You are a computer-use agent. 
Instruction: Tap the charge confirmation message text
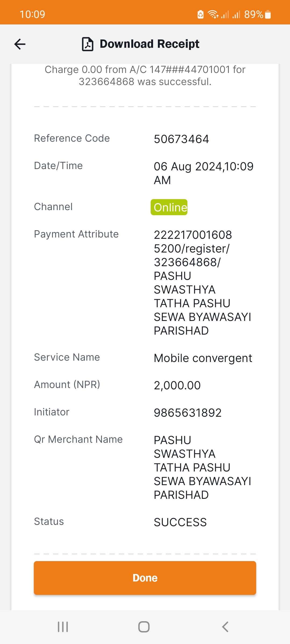[145, 75]
